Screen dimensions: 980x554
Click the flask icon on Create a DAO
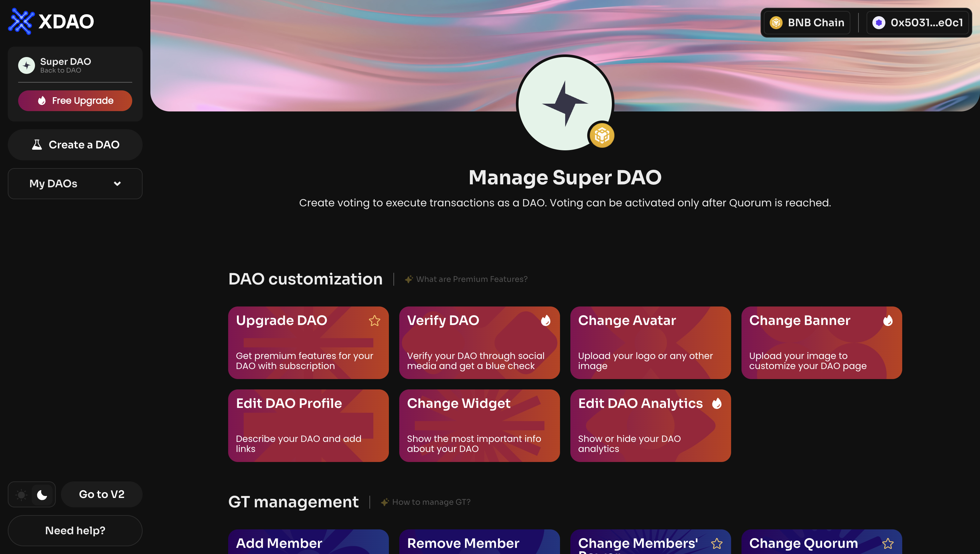(x=37, y=144)
